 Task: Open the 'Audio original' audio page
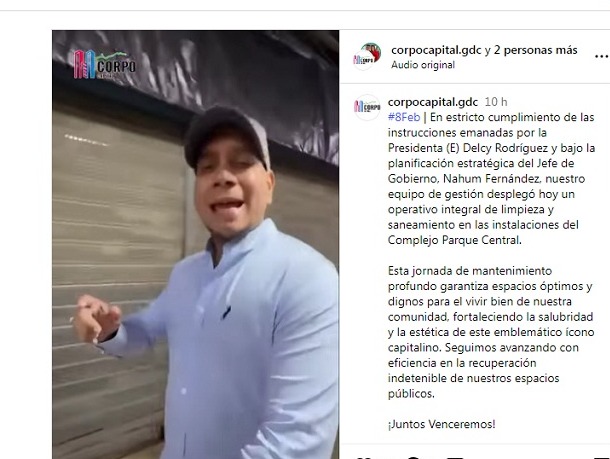423,65
